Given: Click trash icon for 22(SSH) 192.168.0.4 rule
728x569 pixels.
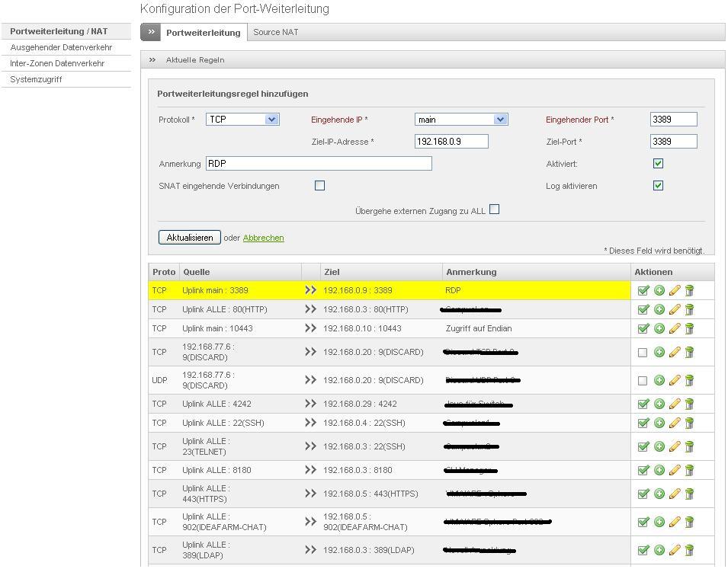Looking at the screenshot, I should click(689, 423).
